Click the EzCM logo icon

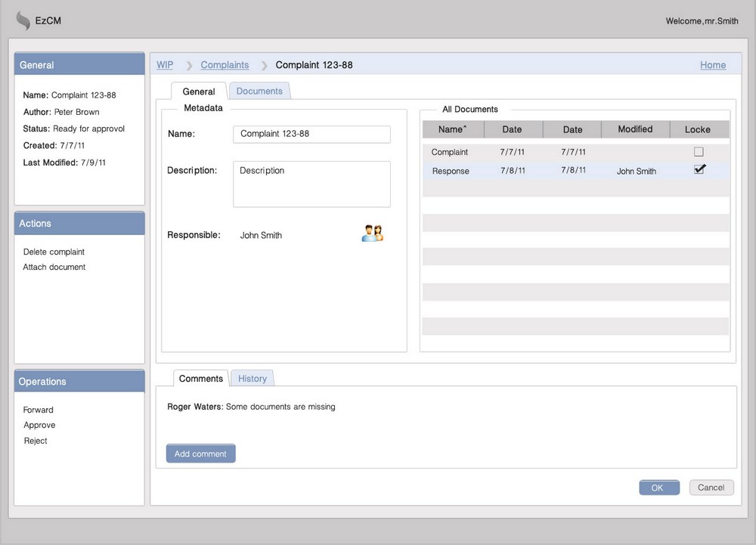(23, 20)
